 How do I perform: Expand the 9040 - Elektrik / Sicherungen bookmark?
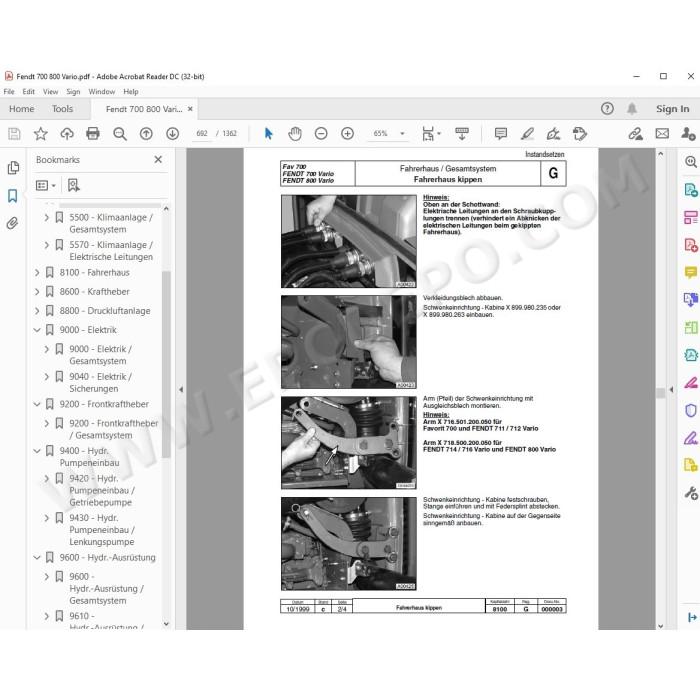(46, 377)
